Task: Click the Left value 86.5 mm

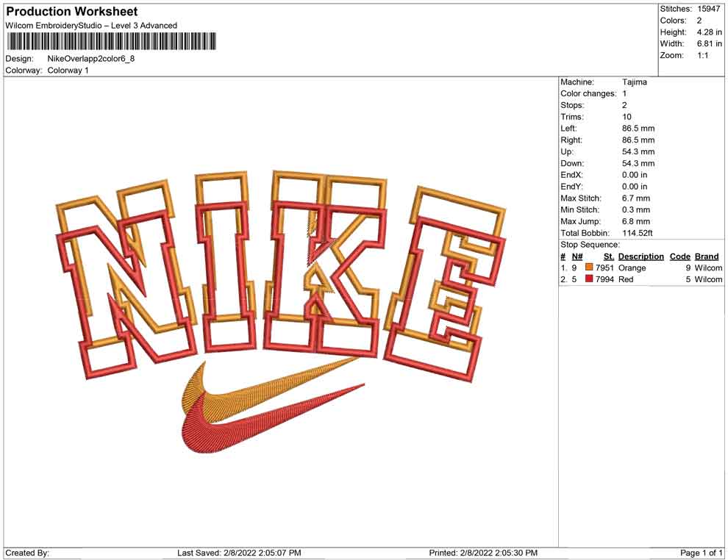Action: (x=638, y=129)
